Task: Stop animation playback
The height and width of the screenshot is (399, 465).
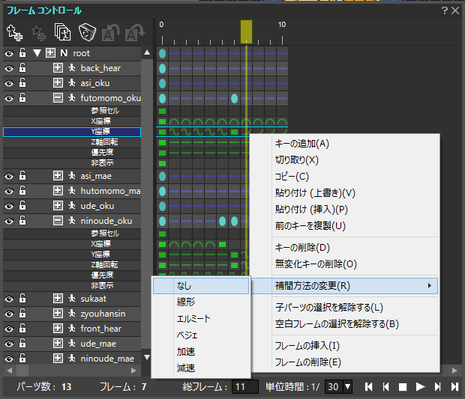Action: pyautogui.click(x=403, y=387)
